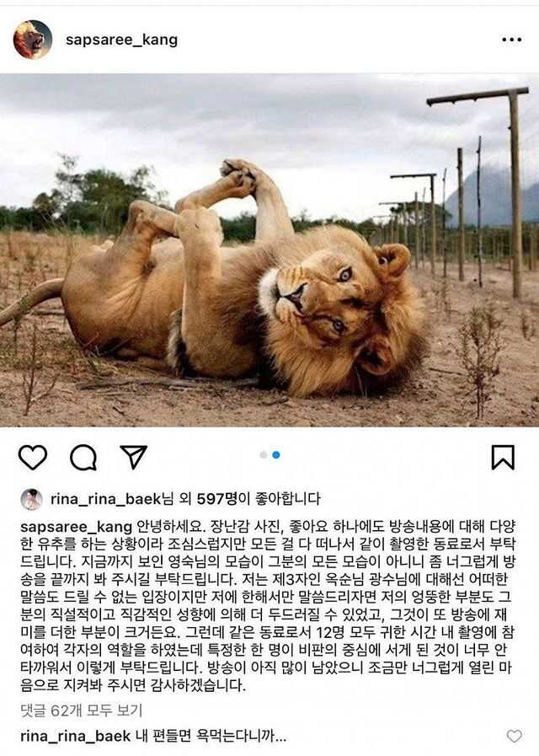Like rina_rina_baek's comment with small heart

(514, 736)
